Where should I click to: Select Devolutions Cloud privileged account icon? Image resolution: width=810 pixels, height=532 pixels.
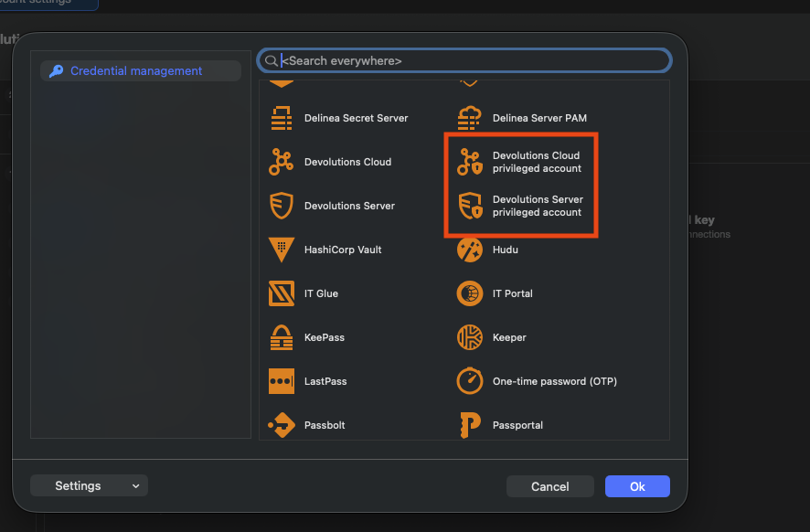470,162
